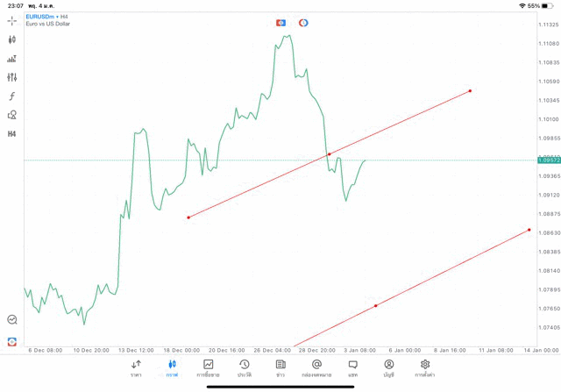
Task: Open the drawing objects shapes tool
Action: tap(12, 115)
